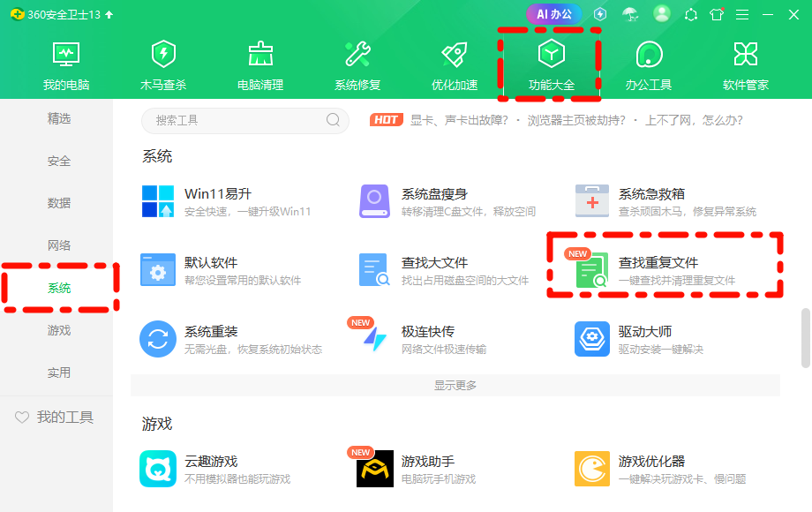Click in the 搜索工具 search field
Image resolution: width=812 pixels, height=512 pixels.
click(245, 121)
